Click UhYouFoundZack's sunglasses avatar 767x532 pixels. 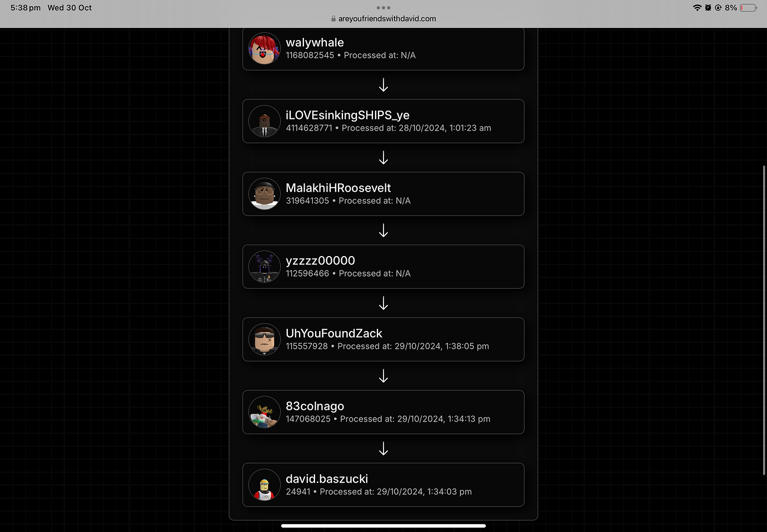click(x=265, y=339)
